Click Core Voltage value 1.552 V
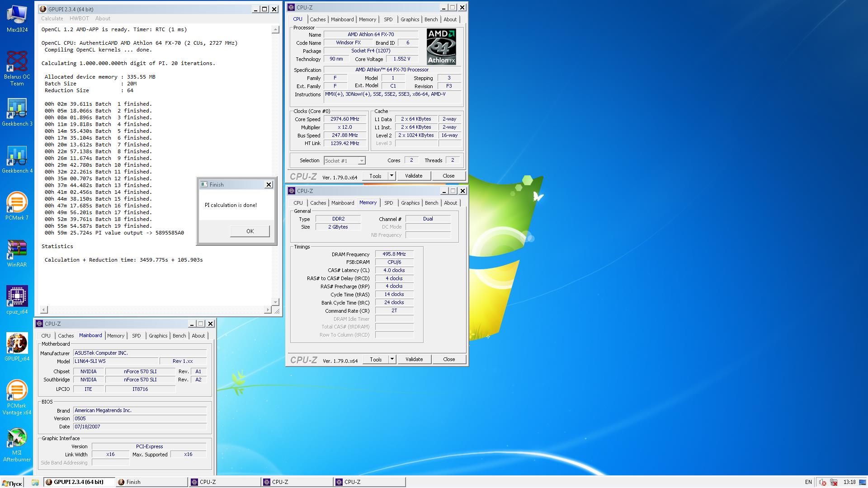The width and height of the screenshot is (868, 488). (x=401, y=59)
